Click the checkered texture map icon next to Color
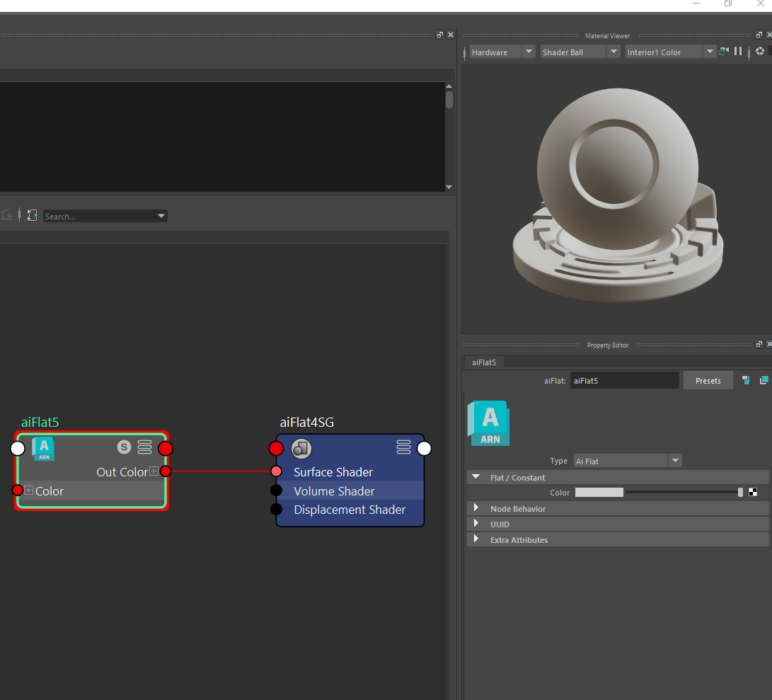772x700 pixels. (753, 491)
